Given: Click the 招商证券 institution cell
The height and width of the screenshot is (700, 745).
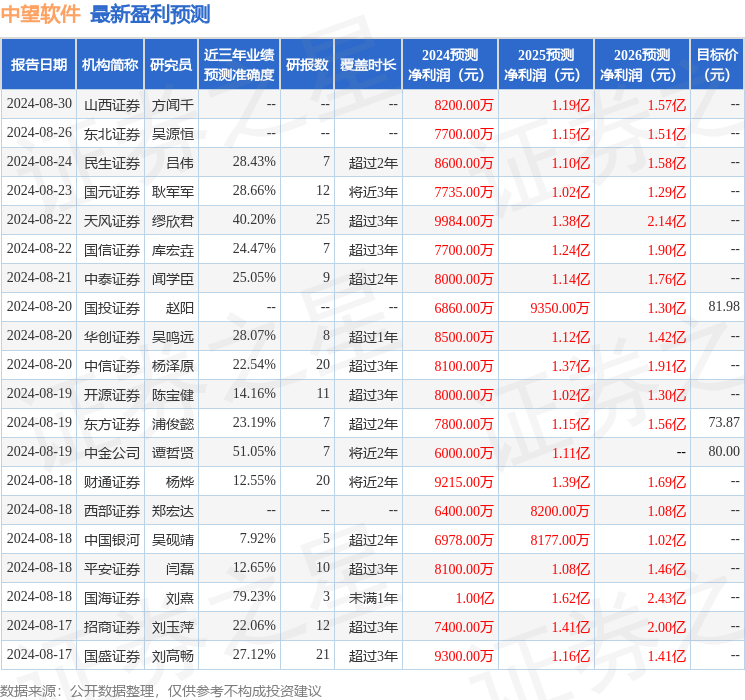Looking at the screenshot, I should click(x=112, y=627).
